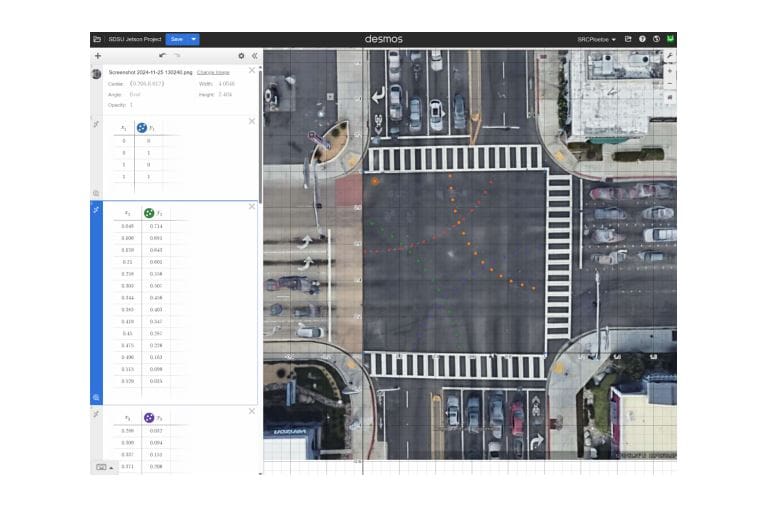Image resolution: width=771 pixels, height=505 pixels.
Task: Expand the keyboard toggle at bottom left
Action: point(103,467)
